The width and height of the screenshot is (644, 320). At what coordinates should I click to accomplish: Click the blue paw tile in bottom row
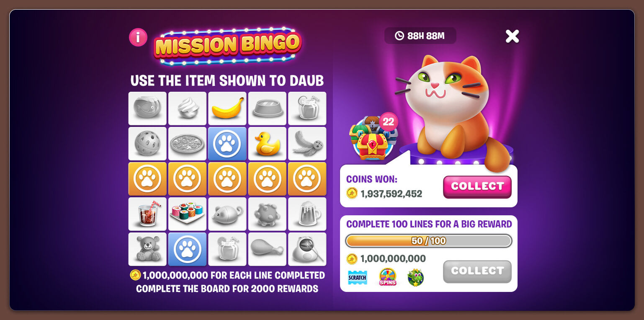click(x=187, y=249)
